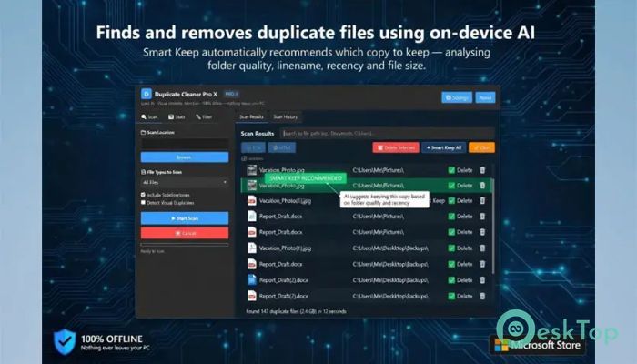Click trash icon for red-icon Report_Draft.docx in Pictures
The width and height of the screenshot is (637, 364).
pyautogui.click(x=482, y=232)
